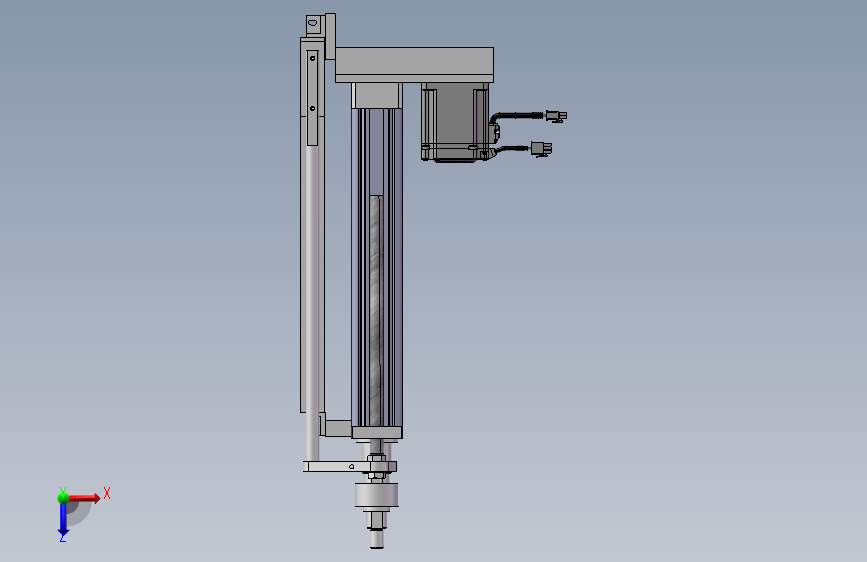Image resolution: width=867 pixels, height=562 pixels.
Task: Select the horizontal link bracket near the bottom
Action: click(x=349, y=467)
